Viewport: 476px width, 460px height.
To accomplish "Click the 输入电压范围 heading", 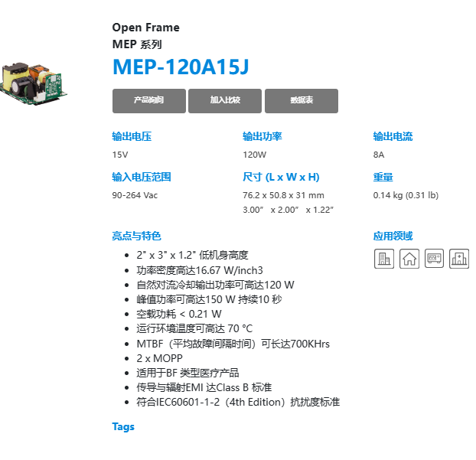I will point(142,177).
